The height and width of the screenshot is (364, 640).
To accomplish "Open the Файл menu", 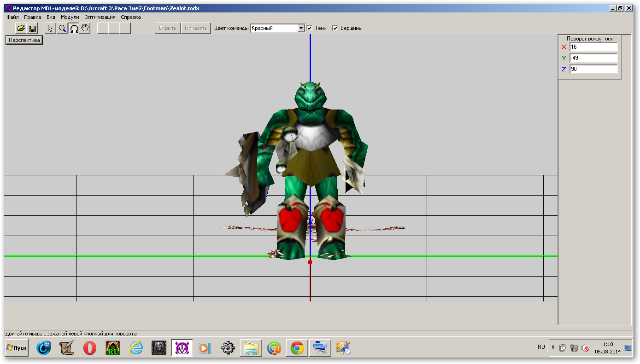I will (x=12, y=17).
